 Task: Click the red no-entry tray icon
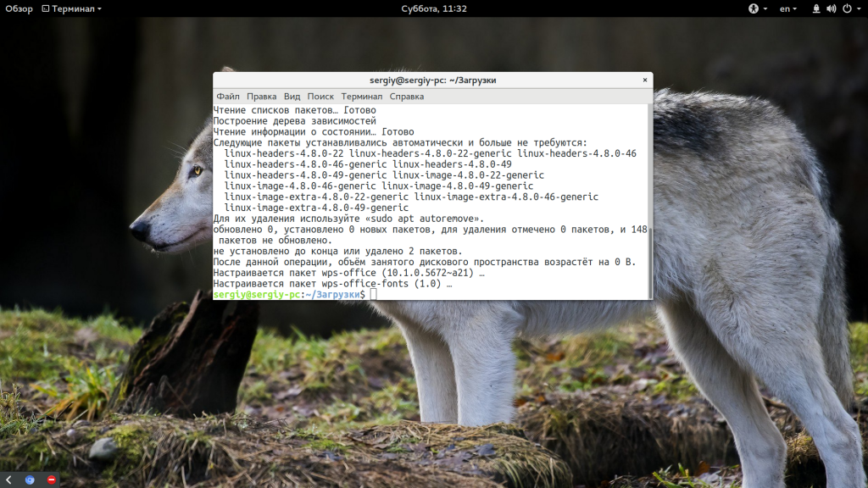pyautogui.click(x=51, y=480)
